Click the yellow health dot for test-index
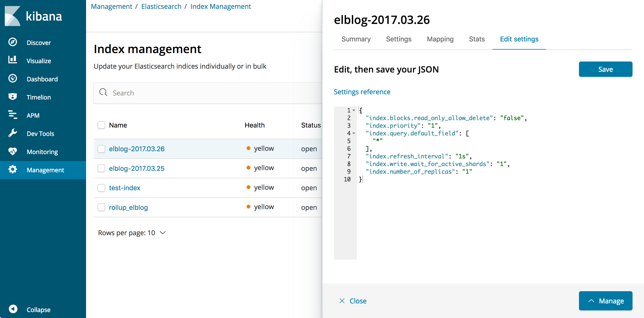Image resolution: width=644 pixels, height=318 pixels. [x=249, y=187]
